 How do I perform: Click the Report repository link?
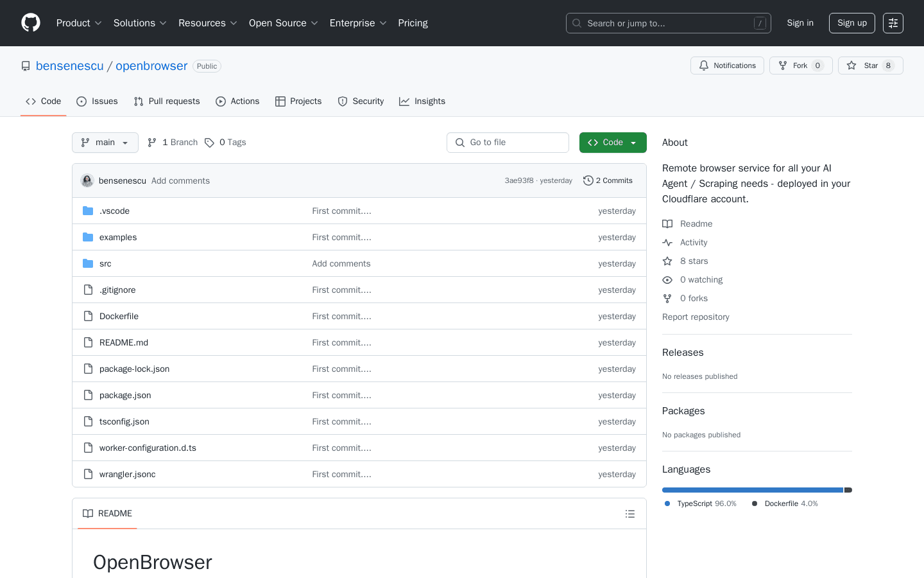(696, 317)
